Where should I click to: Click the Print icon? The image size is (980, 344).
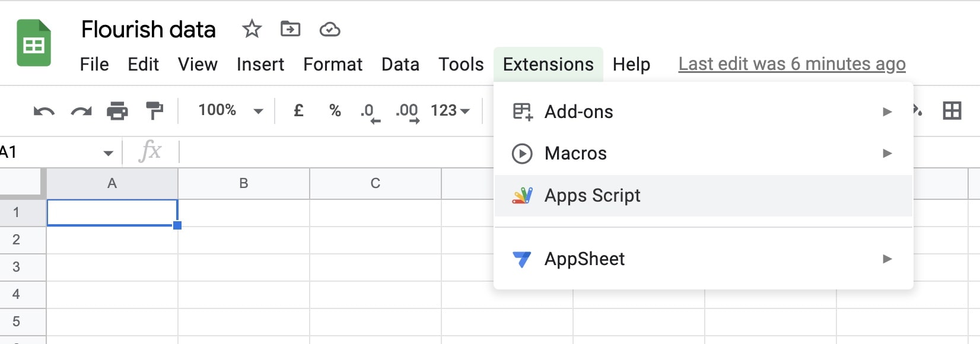(x=117, y=111)
